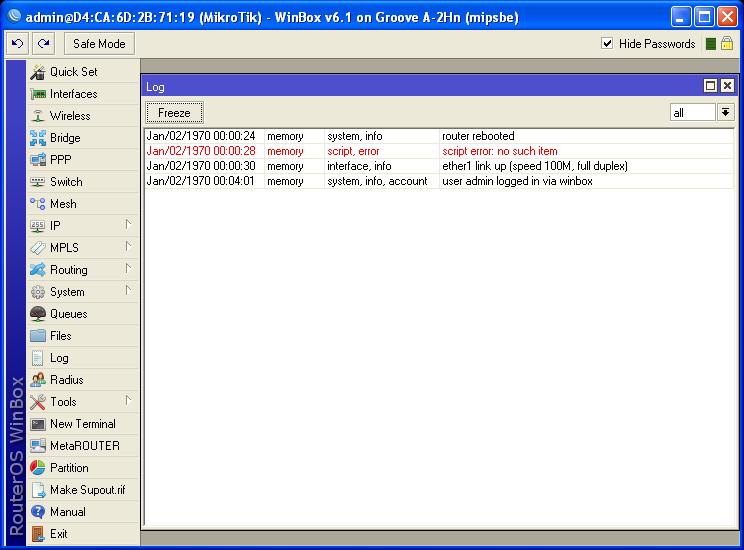Open the Files folder icon

38,336
